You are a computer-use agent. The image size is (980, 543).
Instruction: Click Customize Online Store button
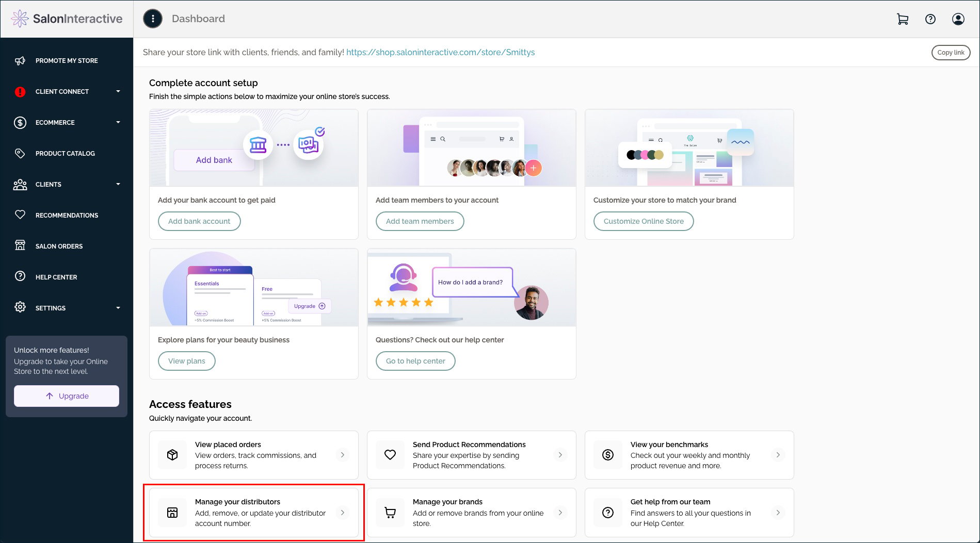tap(644, 221)
